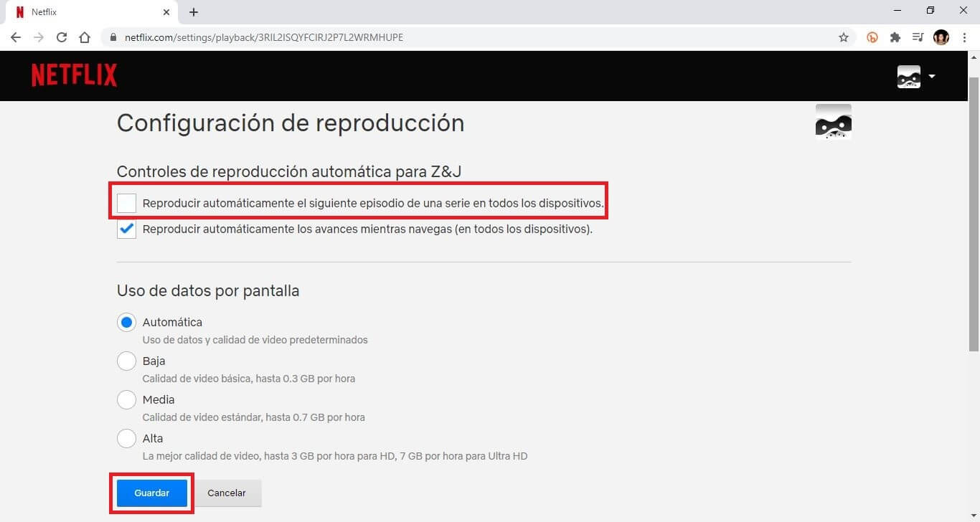Image resolution: width=980 pixels, height=522 pixels.
Task: Bookmark this page with star icon
Action: click(844, 37)
